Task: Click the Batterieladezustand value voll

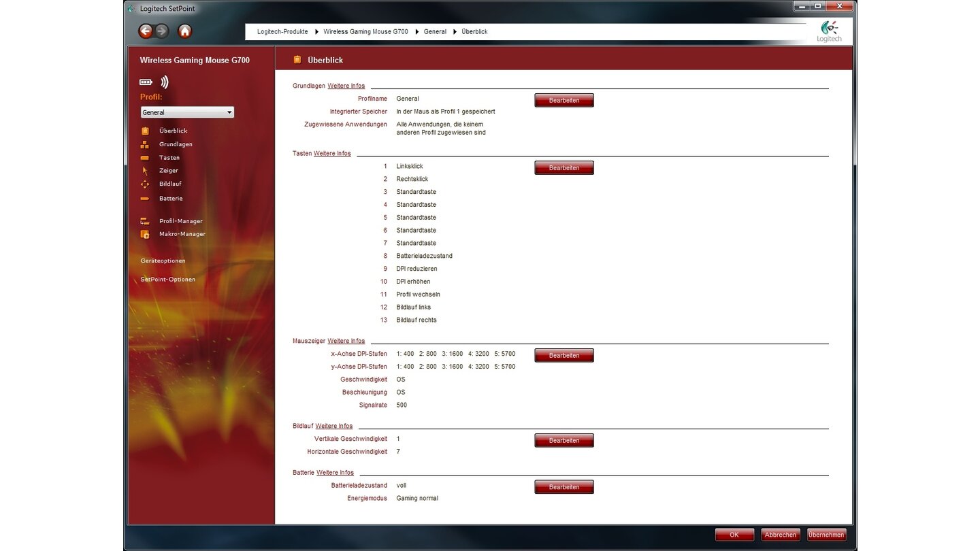Action: tap(401, 486)
